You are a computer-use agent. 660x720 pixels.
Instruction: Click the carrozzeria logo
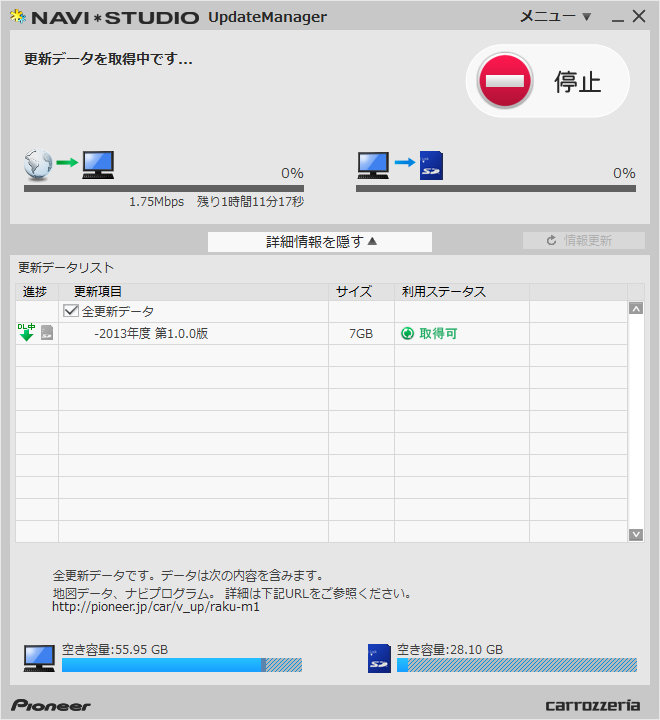pyautogui.click(x=593, y=705)
